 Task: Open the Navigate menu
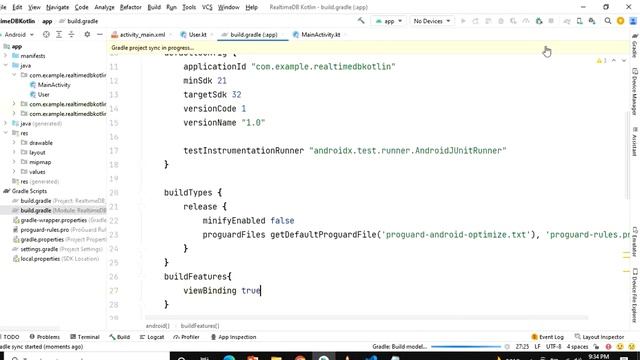tap(58, 7)
